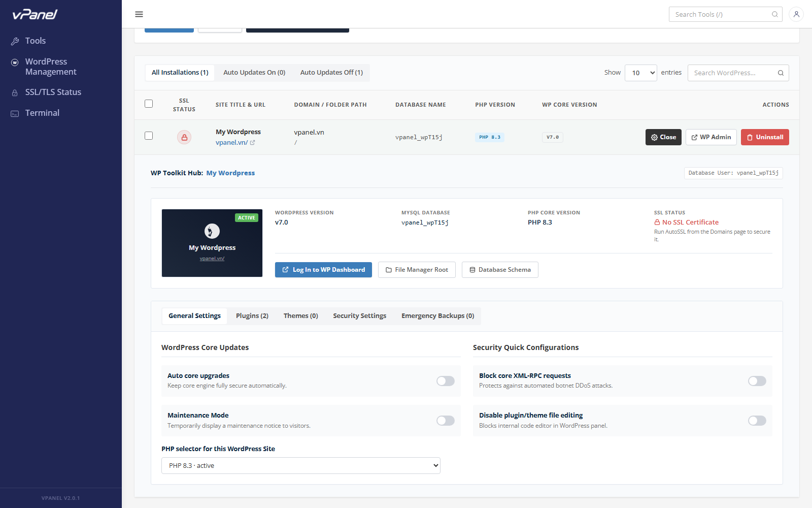Click the SSL/TLS Status lock icon
812x508 pixels.
pos(15,93)
